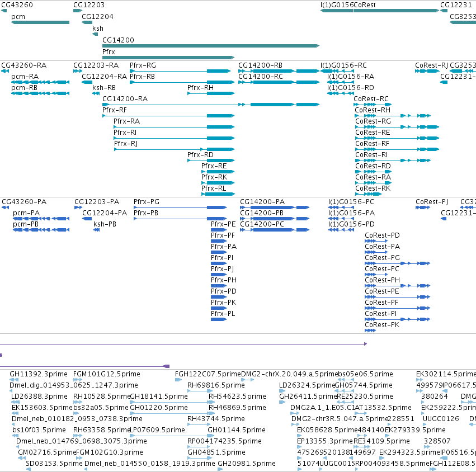Select the pcm gene bar
476x472 pixels.
point(40,22)
